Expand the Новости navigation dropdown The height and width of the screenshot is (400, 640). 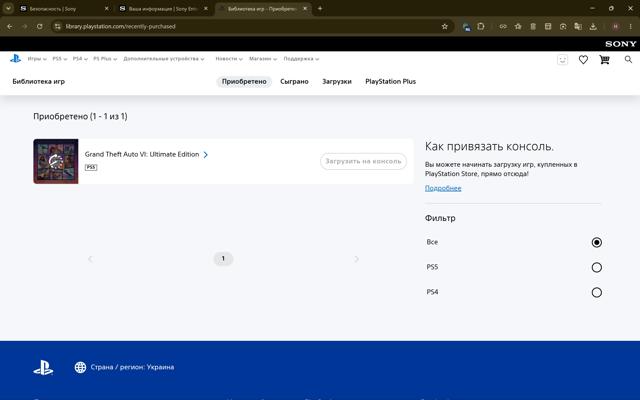(229, 59)
